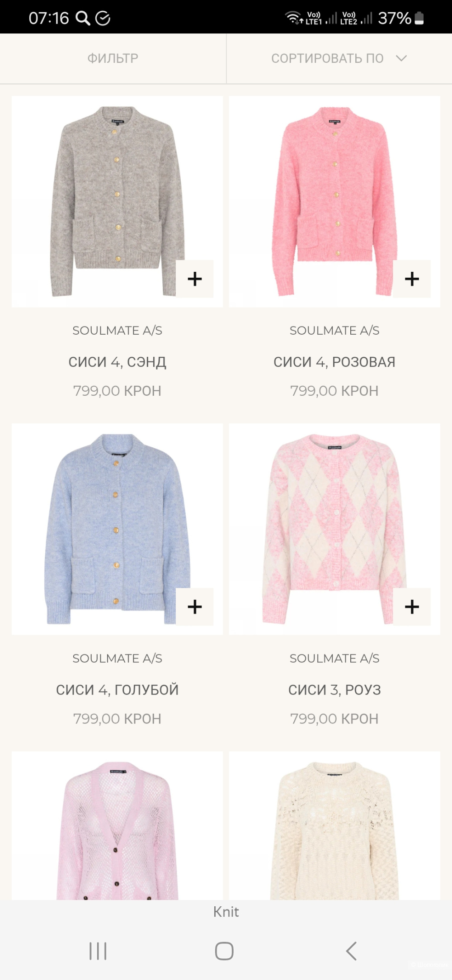Tap the plus icon on the sand cardigan
Image resolution: width=452 pixels, height=980 pixels.
coord(194,279)
